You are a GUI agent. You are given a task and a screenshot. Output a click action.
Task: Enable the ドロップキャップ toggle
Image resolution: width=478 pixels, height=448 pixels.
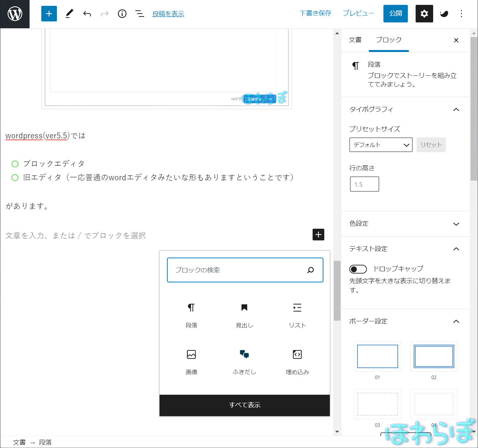click(x=358, y=269)
